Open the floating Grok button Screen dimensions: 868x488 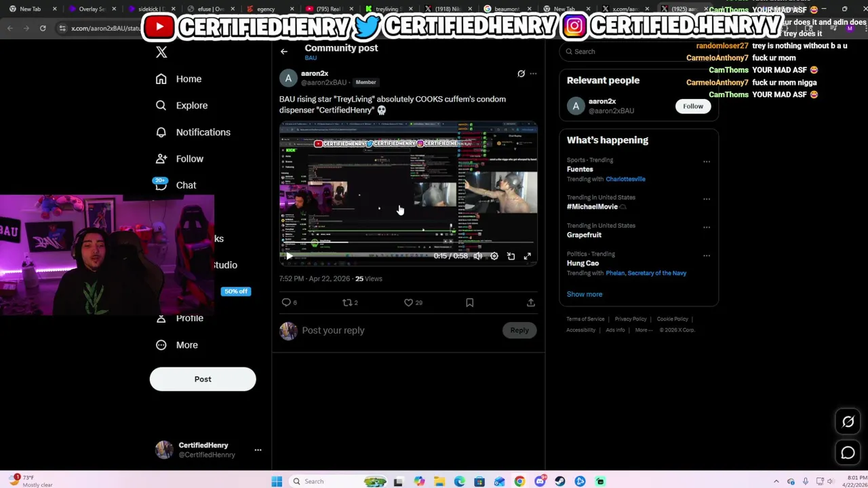click(x=848, y=422)
